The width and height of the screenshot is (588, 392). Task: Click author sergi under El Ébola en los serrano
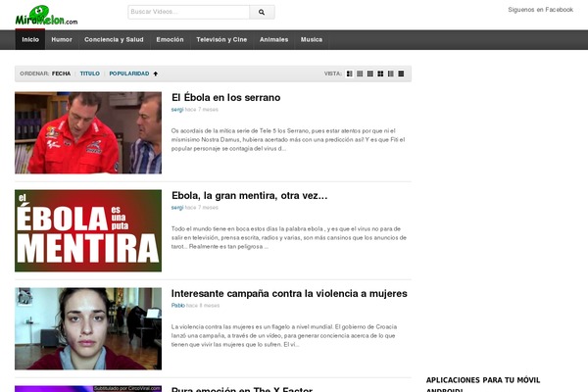click(x=177, y=110)
